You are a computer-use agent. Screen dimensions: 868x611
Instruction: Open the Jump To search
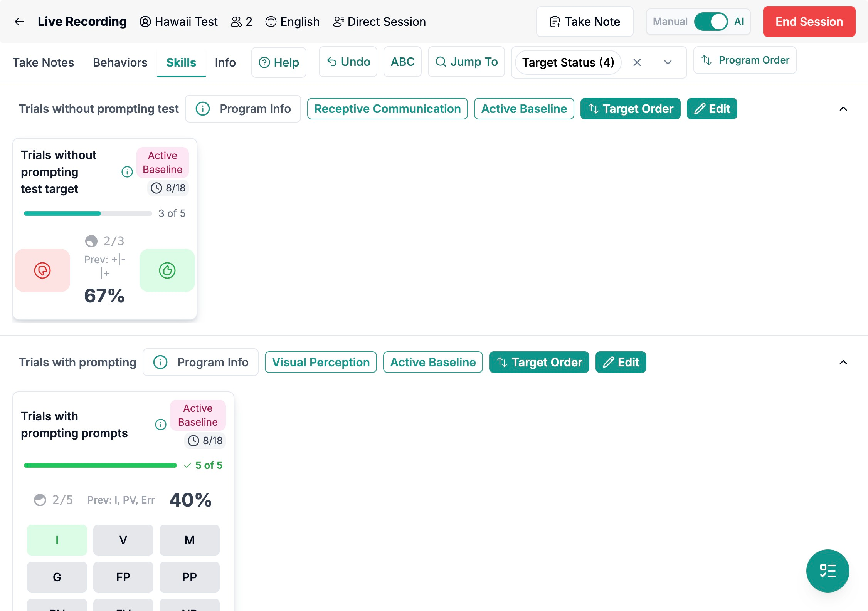tap(466, 62)
